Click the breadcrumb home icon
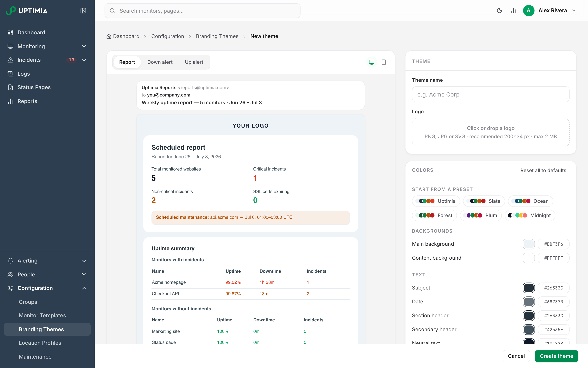The image size is (588, 368). 109,36
